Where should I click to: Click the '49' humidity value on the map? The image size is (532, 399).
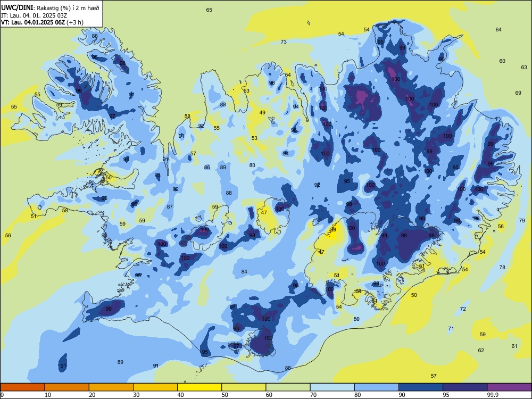pyautogui.click(x=262, y=112)
